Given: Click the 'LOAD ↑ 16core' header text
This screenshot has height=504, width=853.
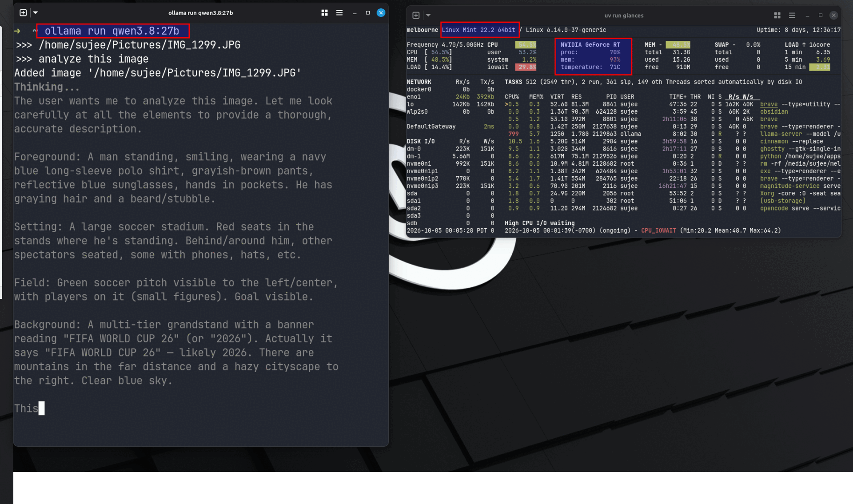Looking at the screenshot, I should [807, 45].
